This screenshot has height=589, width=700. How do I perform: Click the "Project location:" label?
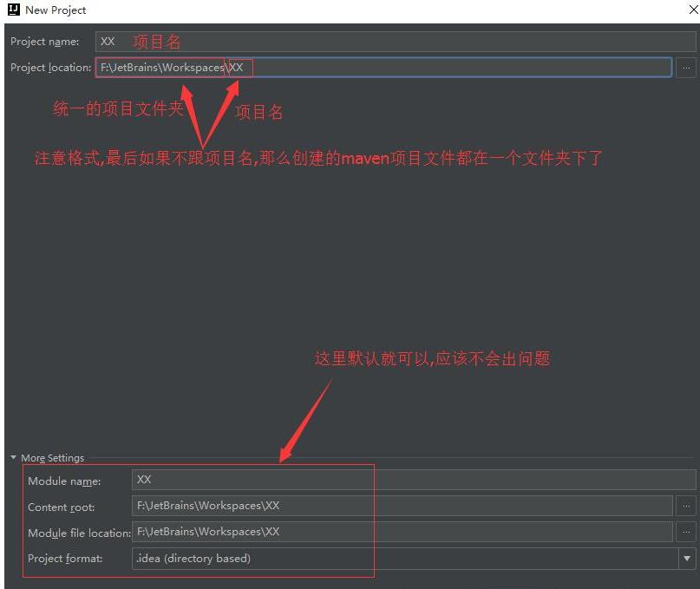50,68
